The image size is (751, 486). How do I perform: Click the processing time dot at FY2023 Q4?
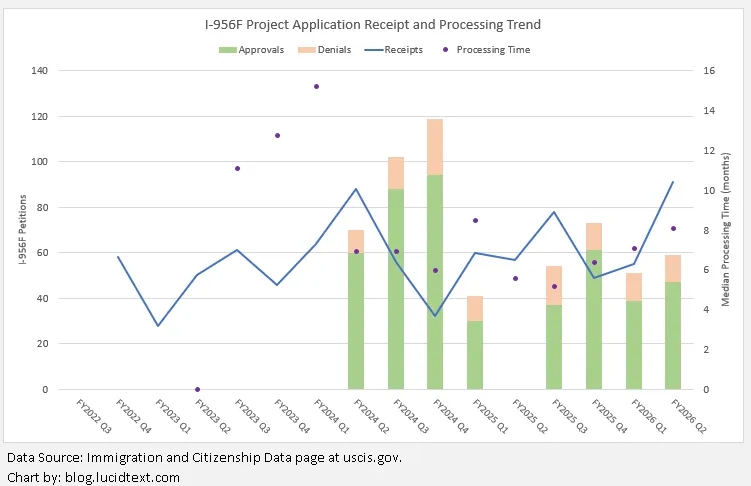pos(277,136)
